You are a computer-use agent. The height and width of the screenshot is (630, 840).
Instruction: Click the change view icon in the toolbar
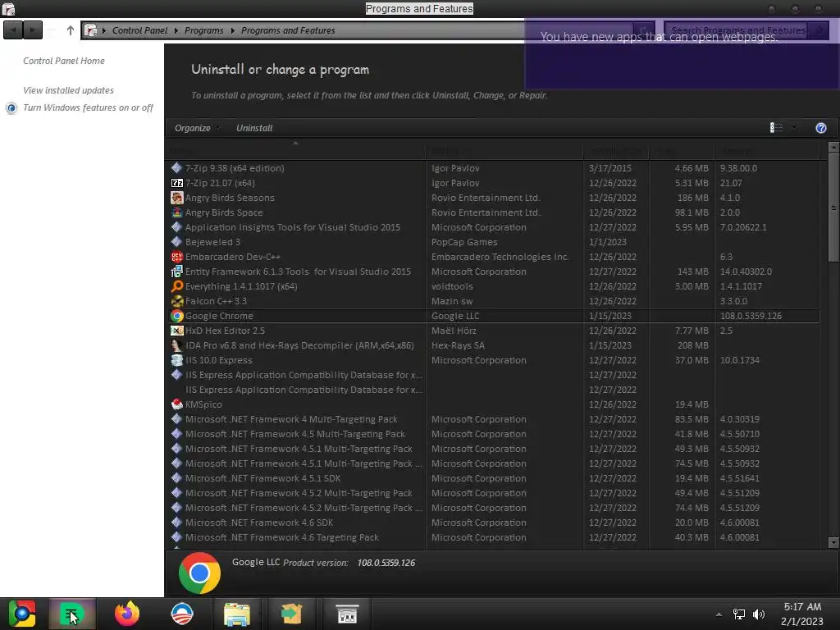[776, 127]
